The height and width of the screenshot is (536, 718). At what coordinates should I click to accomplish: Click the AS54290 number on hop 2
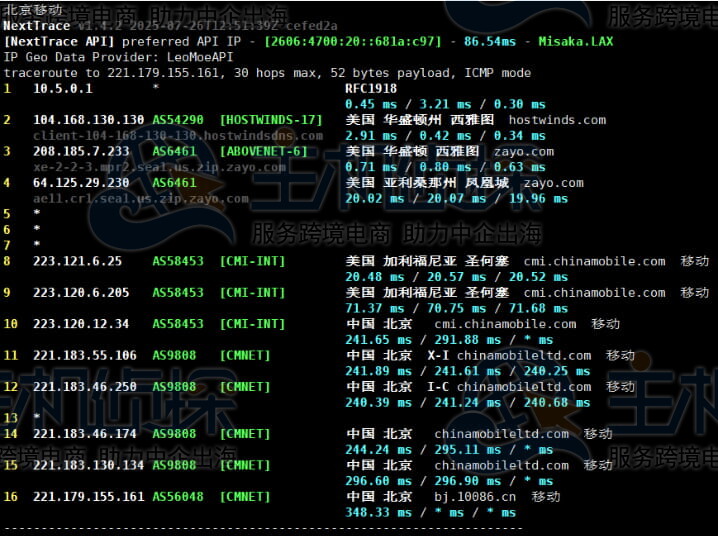tap(177, 120)
